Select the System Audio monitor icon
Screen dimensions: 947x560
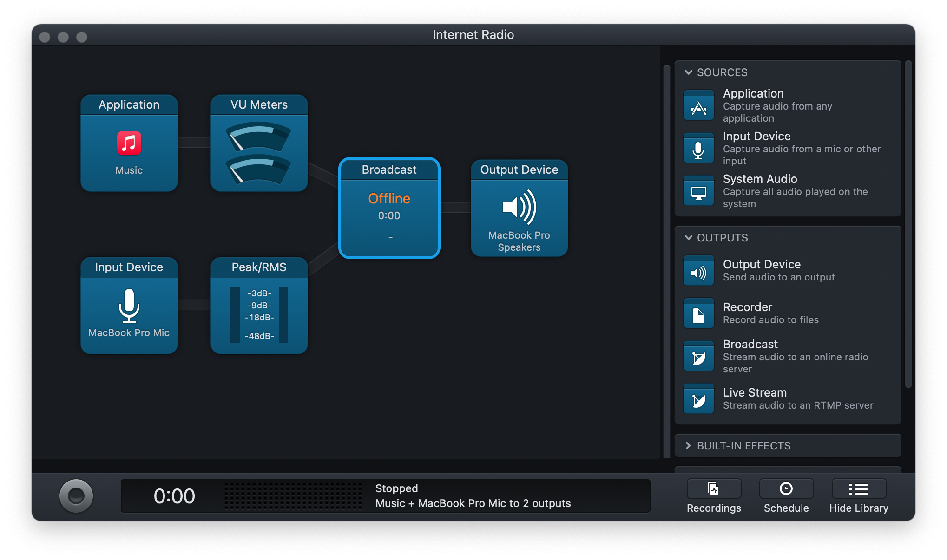click(698, 191)
